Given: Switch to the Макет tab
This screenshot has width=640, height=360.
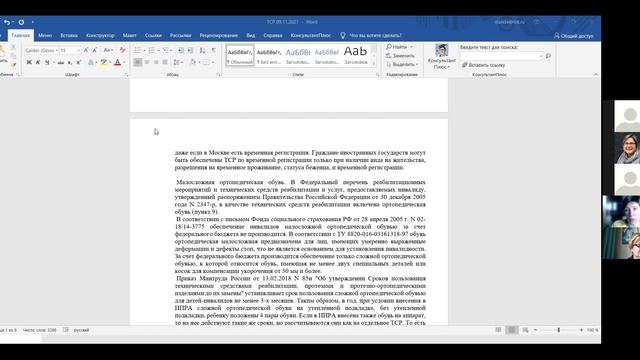Looking at the screenshot, I should pos(129,36).
